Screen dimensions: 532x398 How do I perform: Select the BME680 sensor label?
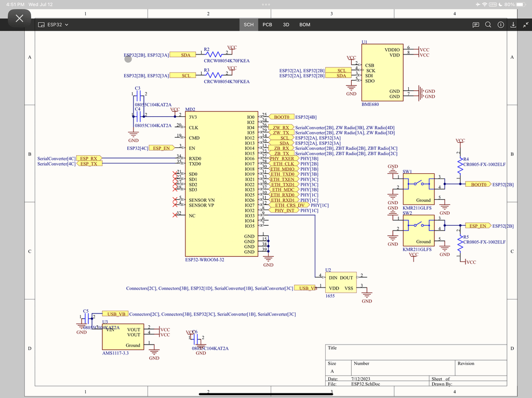coord(370,104)
